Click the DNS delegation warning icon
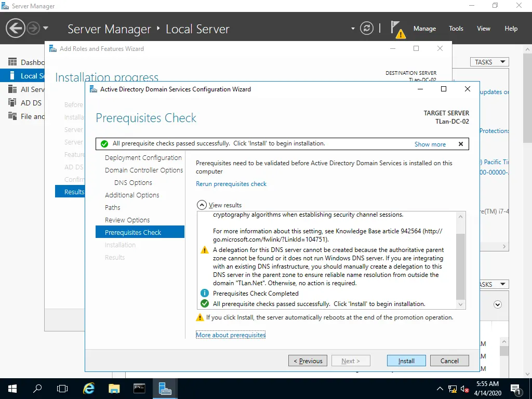Image resolution: width=532 pixels, height=399 pixels. (x=205, y=250)
